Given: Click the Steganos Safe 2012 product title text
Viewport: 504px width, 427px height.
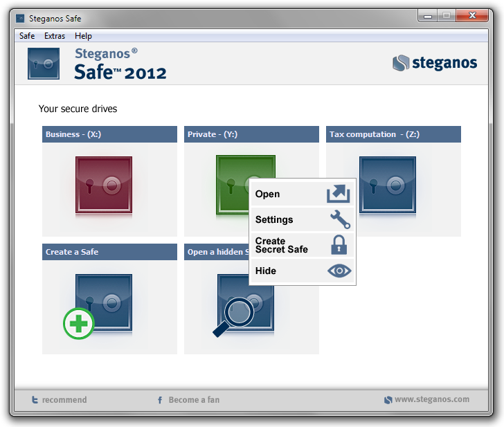Looking at the screenshot, I should coord(120,64).
